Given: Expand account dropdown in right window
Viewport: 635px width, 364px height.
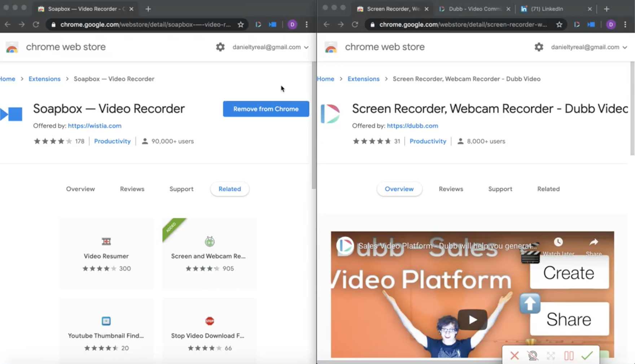Looking at the screenshot, I should pyautogui.click(x=589, y=47).
